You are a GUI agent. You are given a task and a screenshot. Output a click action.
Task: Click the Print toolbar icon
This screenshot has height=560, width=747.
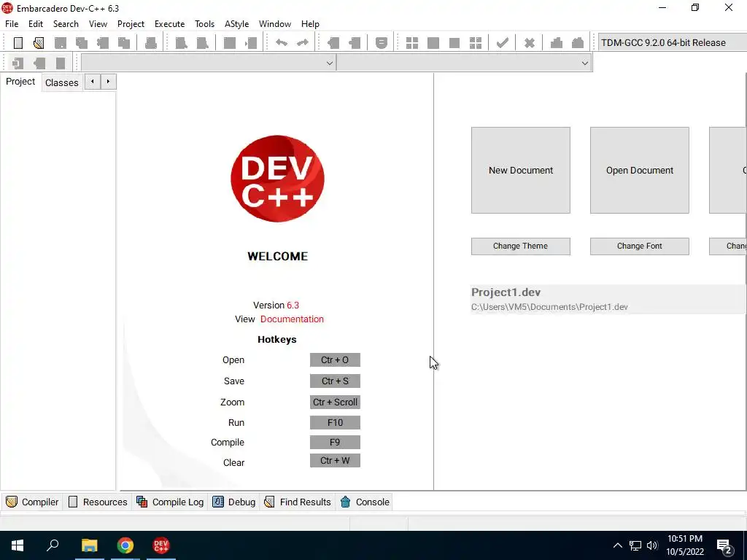click(x=151, y=43)
